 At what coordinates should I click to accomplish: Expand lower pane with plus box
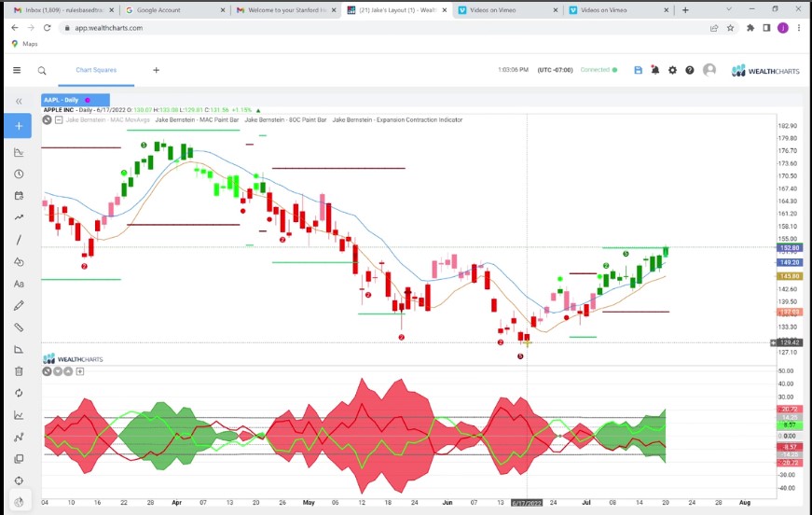click(80, 371)
